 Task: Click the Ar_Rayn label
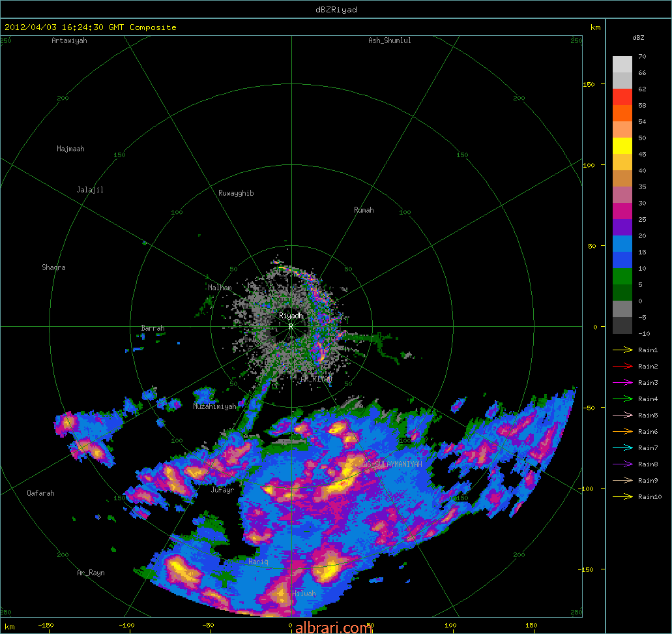[91, 573]
